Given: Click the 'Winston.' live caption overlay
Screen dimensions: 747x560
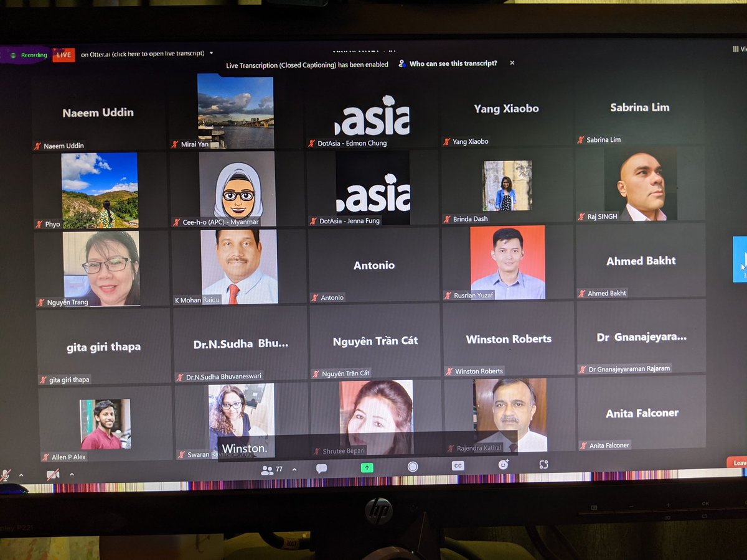Looking at the screenshot, I should 245,449.
